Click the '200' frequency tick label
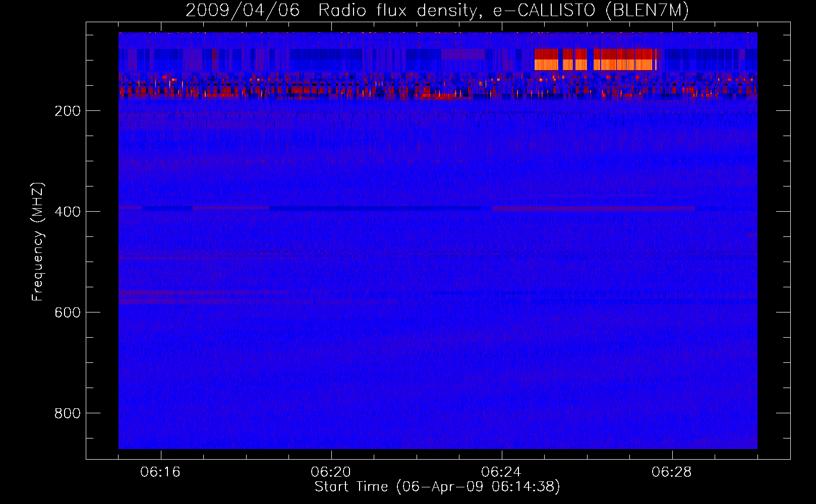This screenshot has width=816, height=504. (x=68, y=111)
